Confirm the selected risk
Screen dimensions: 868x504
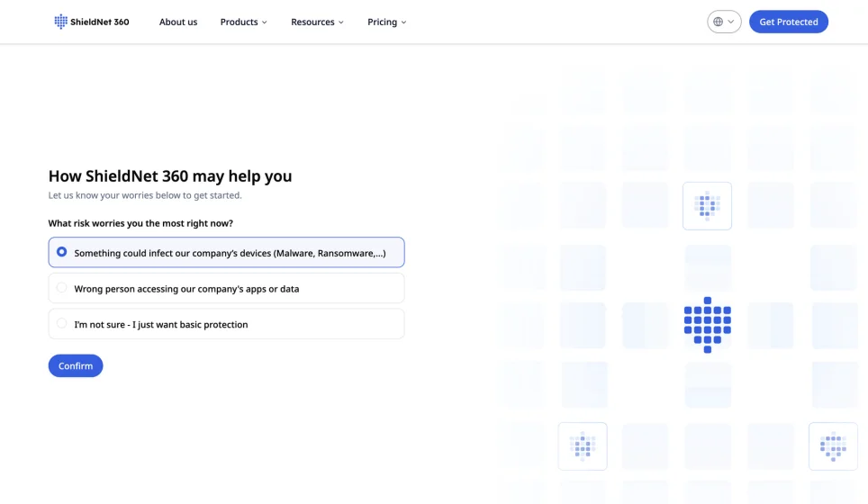[x=76, y=365]
